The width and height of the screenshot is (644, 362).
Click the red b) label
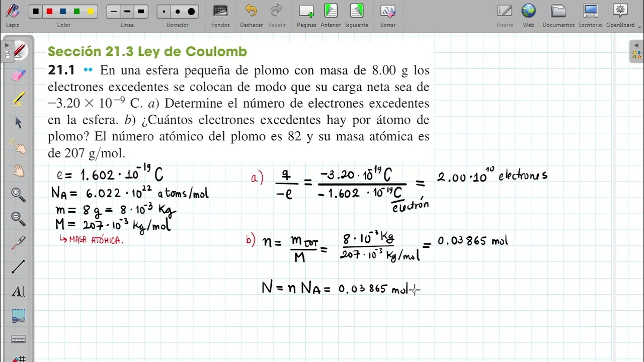(x=251, y=239)
